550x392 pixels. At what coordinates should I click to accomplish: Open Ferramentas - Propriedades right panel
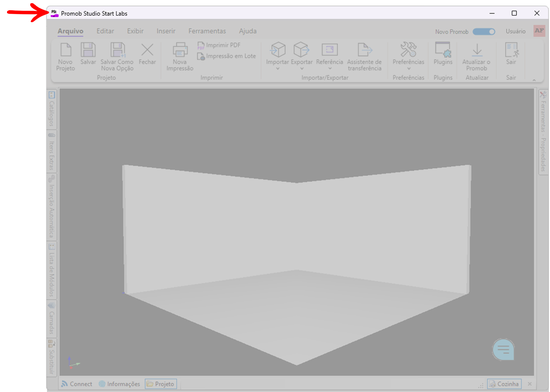(x=543, y=132)
